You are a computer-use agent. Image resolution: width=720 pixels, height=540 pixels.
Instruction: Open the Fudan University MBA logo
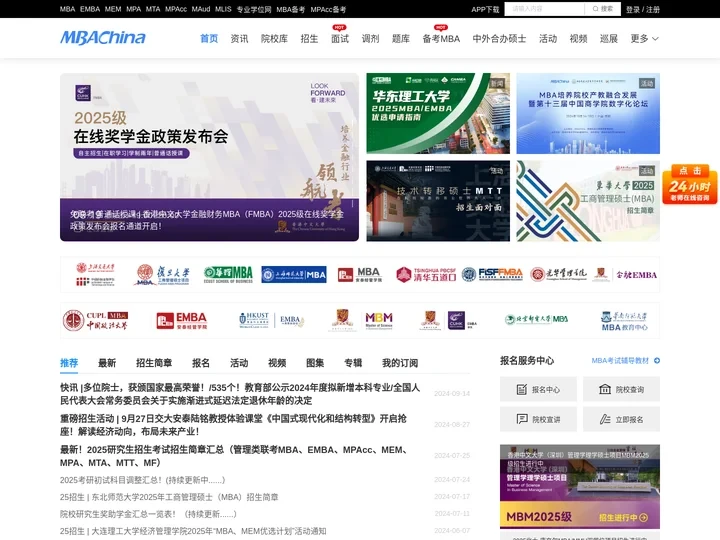[x=163, y=275]
